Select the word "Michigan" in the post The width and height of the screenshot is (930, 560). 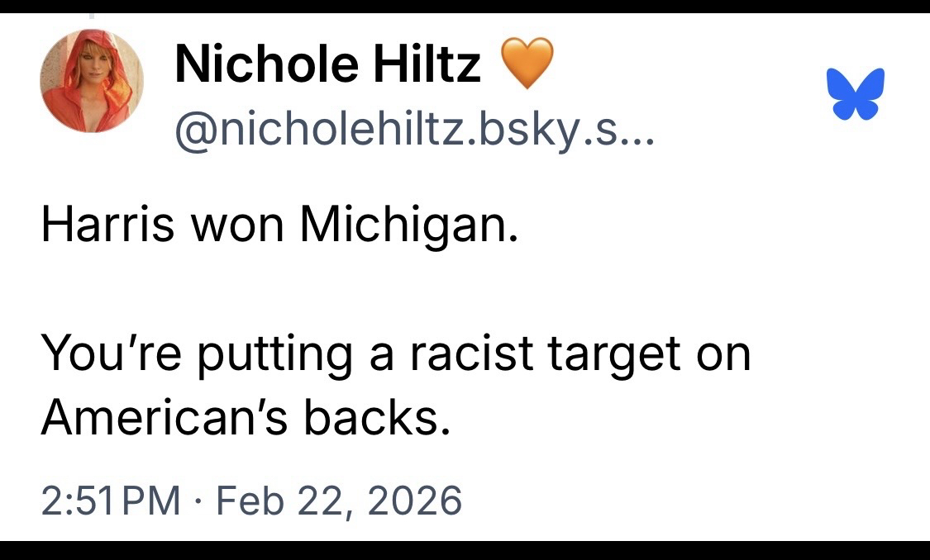point(408,225)
